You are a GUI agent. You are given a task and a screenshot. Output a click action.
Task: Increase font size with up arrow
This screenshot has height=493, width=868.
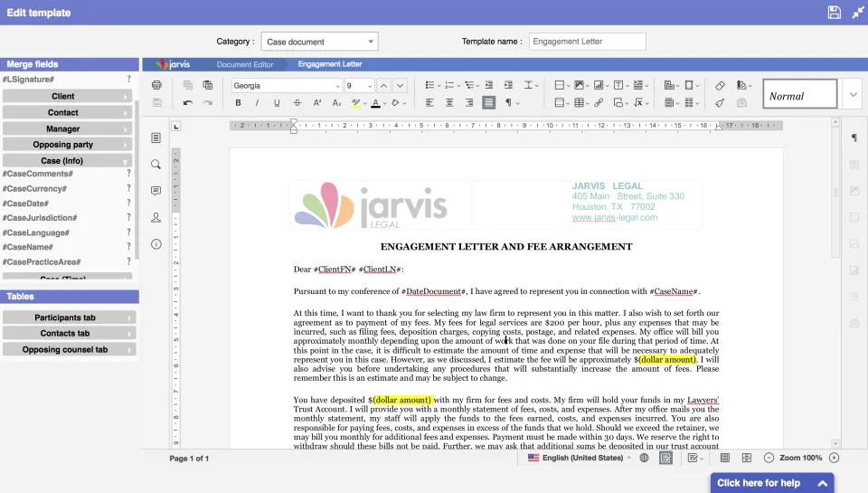tap(383, 85)
